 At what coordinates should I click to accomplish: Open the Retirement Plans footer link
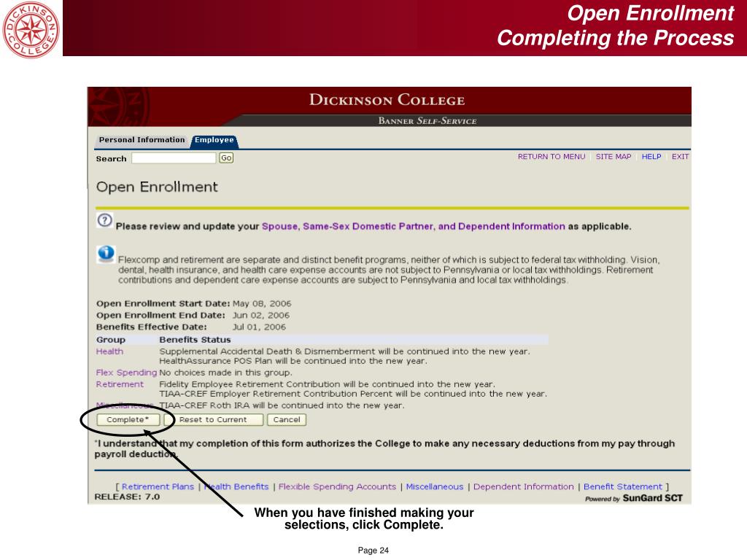[158, 486]
